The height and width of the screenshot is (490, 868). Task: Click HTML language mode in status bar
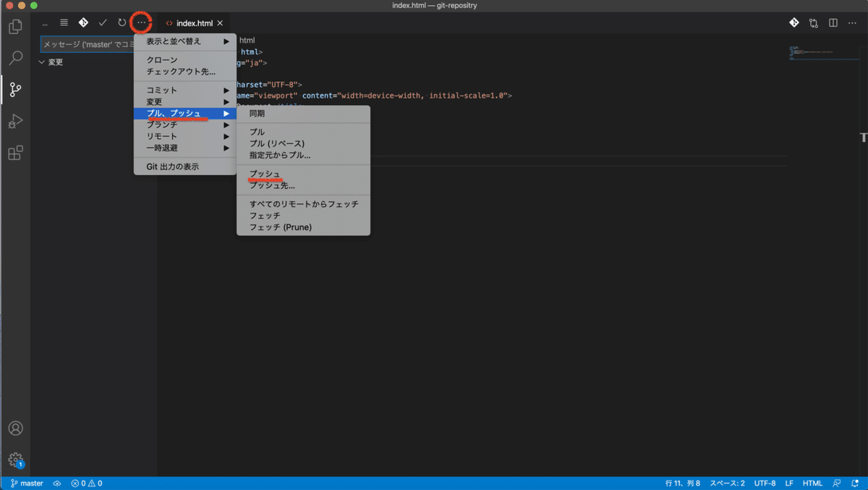[x=812, y=483]
